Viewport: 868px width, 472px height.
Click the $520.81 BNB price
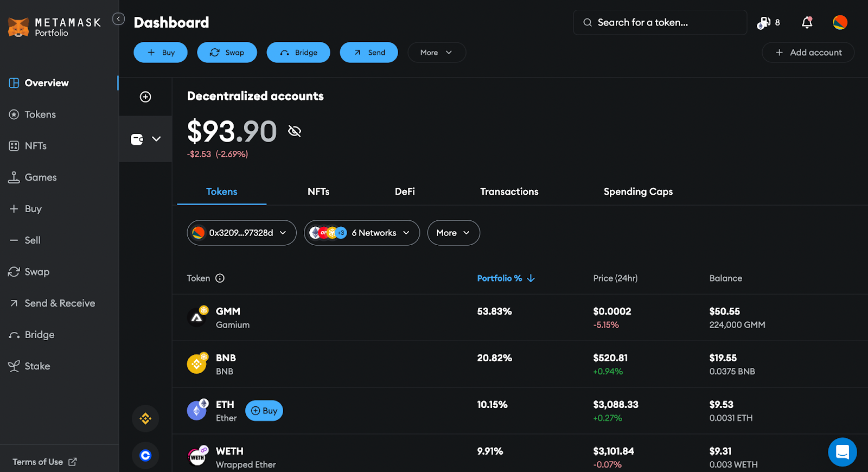pyautogui.click(x=610, y=358)
